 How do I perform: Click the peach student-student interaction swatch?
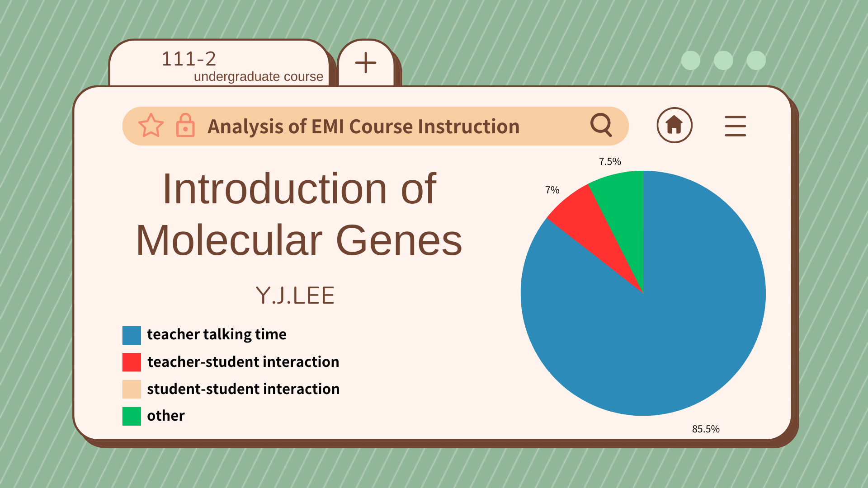[132, 389]
